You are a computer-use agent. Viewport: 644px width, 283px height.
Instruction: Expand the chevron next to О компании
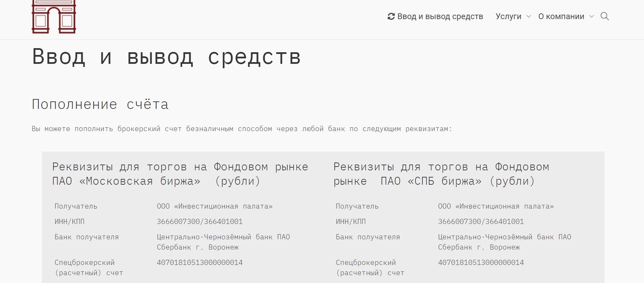point(591,16)
